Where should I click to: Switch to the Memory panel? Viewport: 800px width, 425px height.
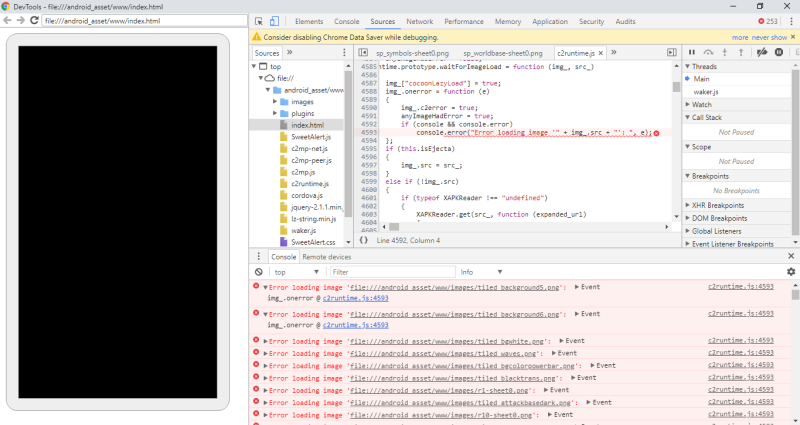(508, 21)
